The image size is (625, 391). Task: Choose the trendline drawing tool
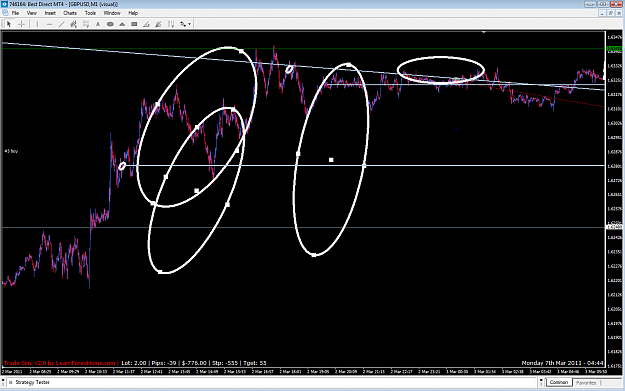[61, 24]
